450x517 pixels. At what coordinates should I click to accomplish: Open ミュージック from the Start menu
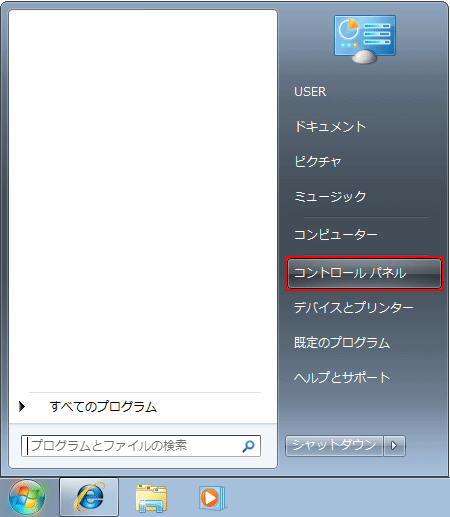(x=330, y=197)
